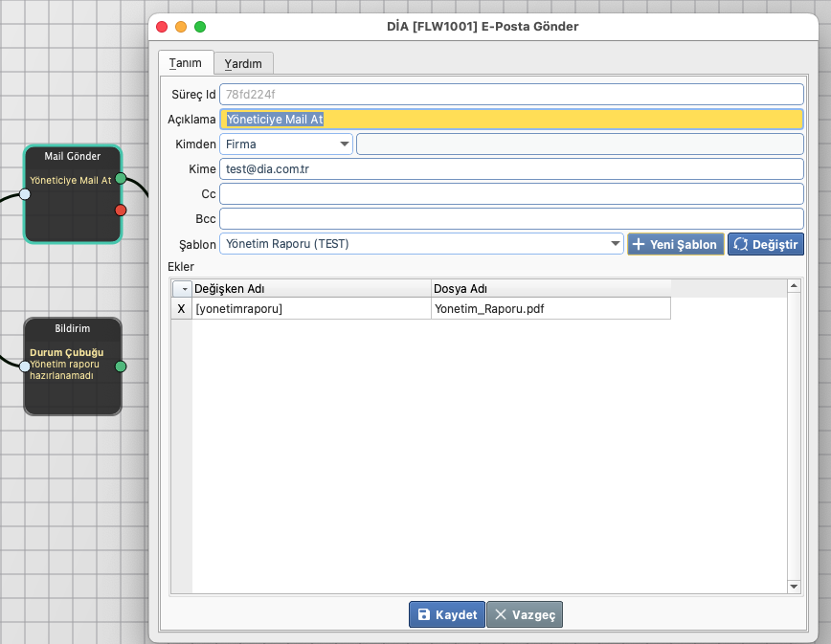Viewport: 831px width, 644px height.
Task: Open the Kimden Firma dropdown
Action: click(x=286, y=144)
